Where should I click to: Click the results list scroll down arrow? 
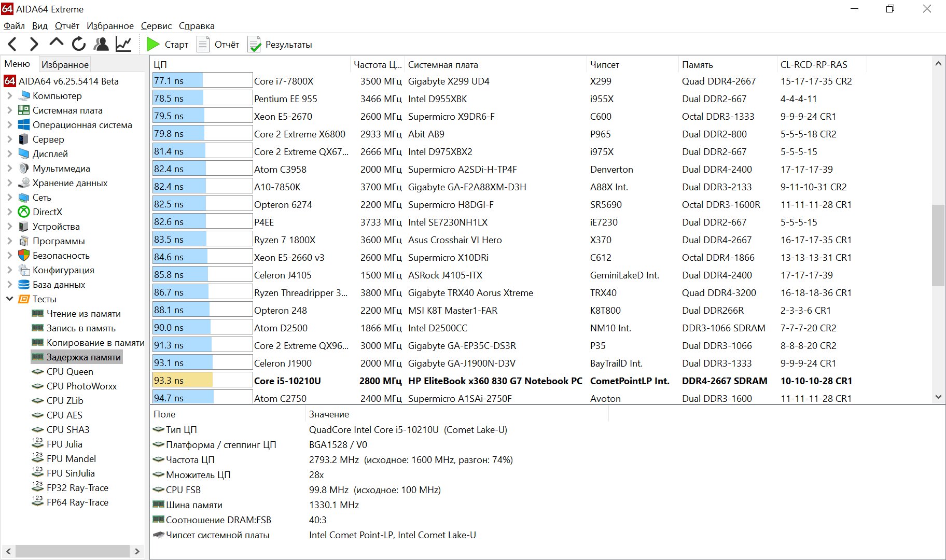(x=938, y=397)
